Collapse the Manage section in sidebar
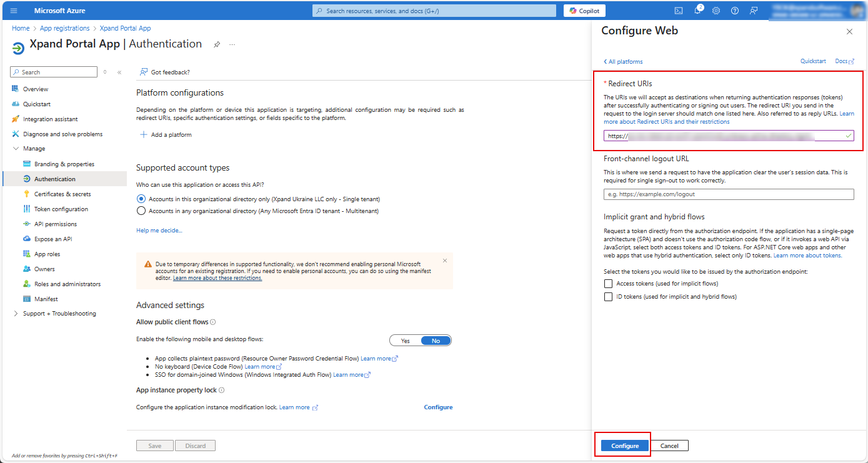 [16, 149]
